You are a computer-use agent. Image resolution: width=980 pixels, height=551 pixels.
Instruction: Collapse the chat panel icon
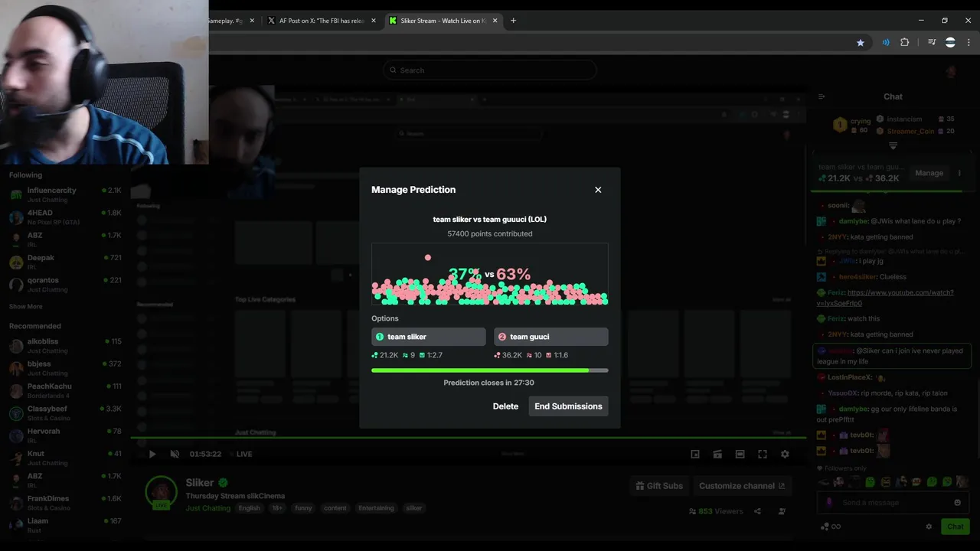(822, 96)
